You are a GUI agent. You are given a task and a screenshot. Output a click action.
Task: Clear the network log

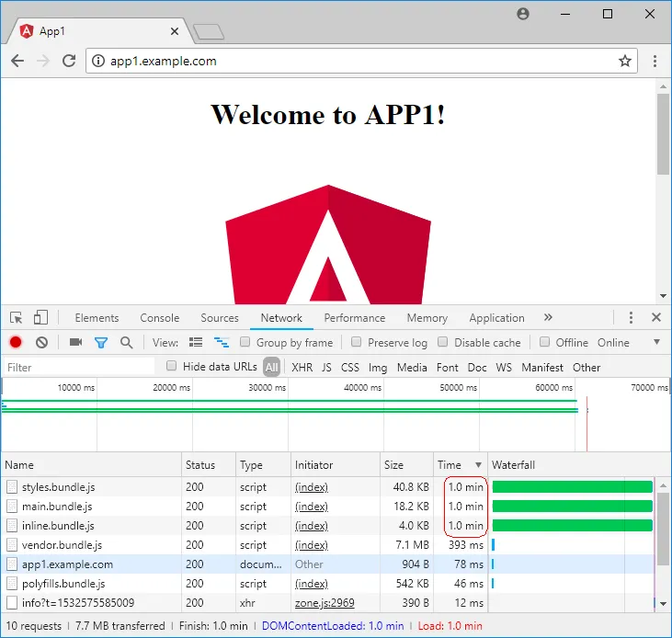coord(41,342)
